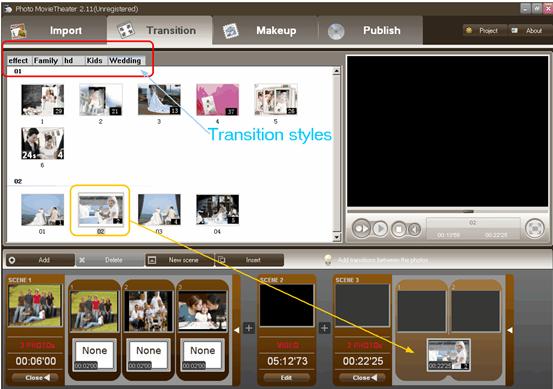
Task: Go to the Publish tab
Action: (370, 31)
